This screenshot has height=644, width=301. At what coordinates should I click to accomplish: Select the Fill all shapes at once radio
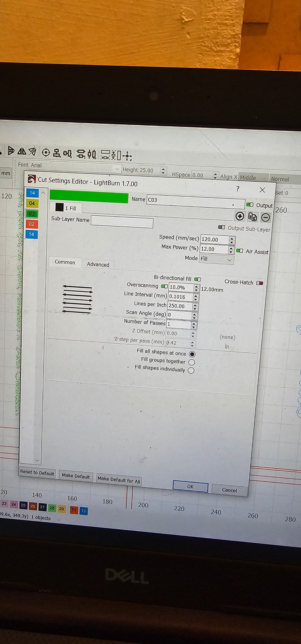(192, 354)
